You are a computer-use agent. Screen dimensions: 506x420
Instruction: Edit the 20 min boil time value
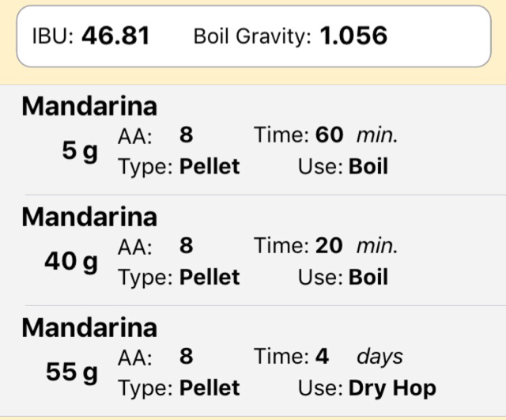click(x=329, y=246)
